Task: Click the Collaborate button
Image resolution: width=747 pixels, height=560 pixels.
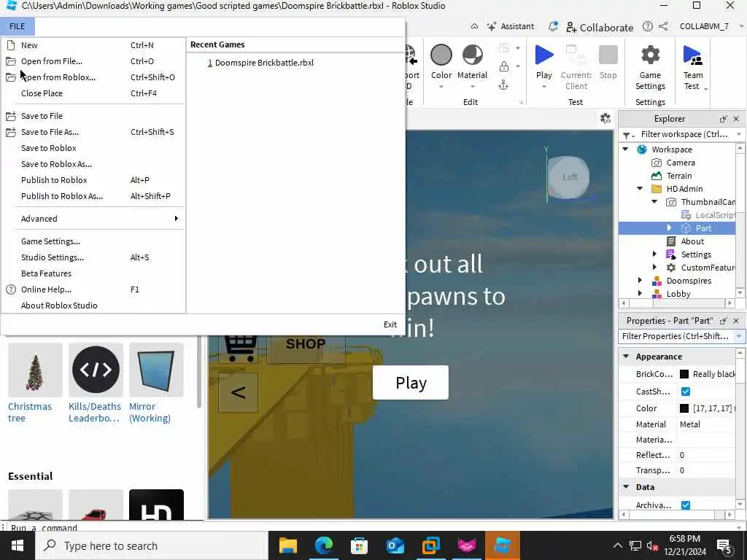Action: click(x=600, y=27)
